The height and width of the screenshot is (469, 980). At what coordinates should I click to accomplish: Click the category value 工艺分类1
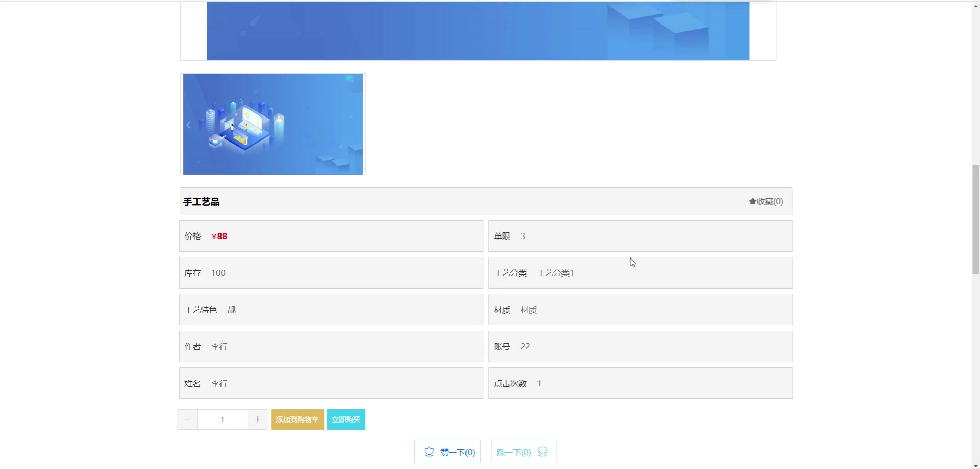pos(555,273)
